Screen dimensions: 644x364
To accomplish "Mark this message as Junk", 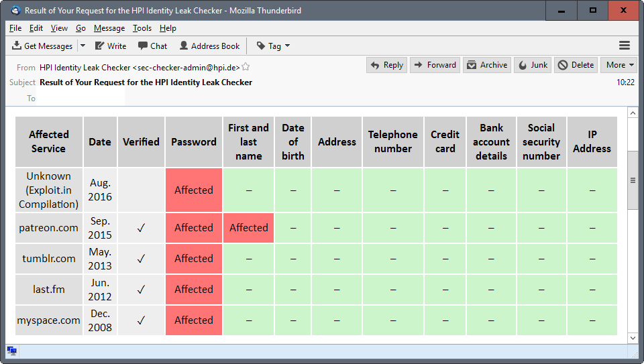I will [x=533, y=65].
